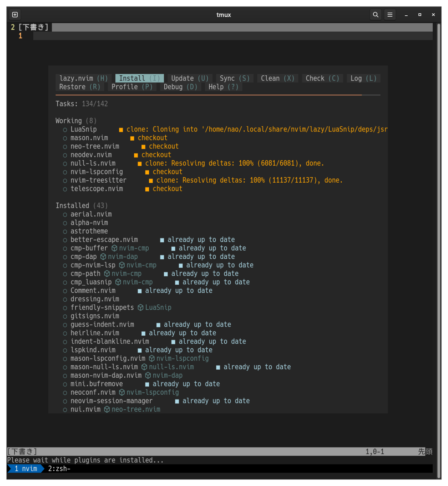Switch to tmux window 2:zsh

[59, 469]
